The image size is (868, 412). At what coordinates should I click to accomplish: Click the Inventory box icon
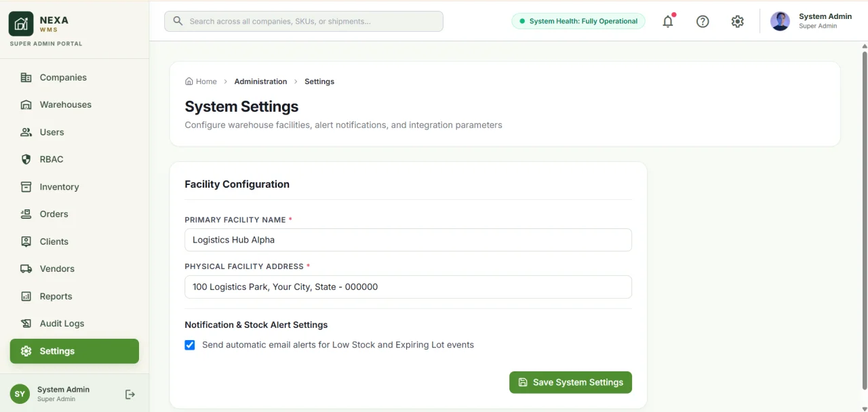[26, 187]
